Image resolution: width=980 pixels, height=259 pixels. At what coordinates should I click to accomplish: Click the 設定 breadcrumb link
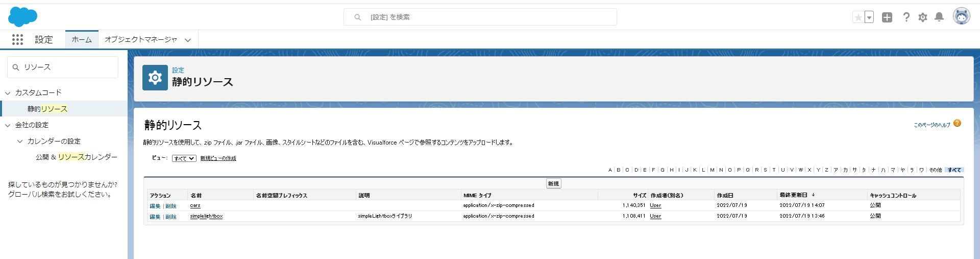[x=178, y=70]
